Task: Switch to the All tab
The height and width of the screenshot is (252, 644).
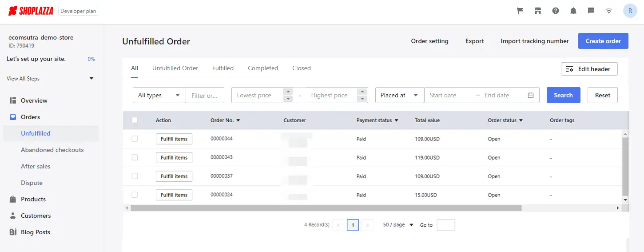Action: pos(135,68)
